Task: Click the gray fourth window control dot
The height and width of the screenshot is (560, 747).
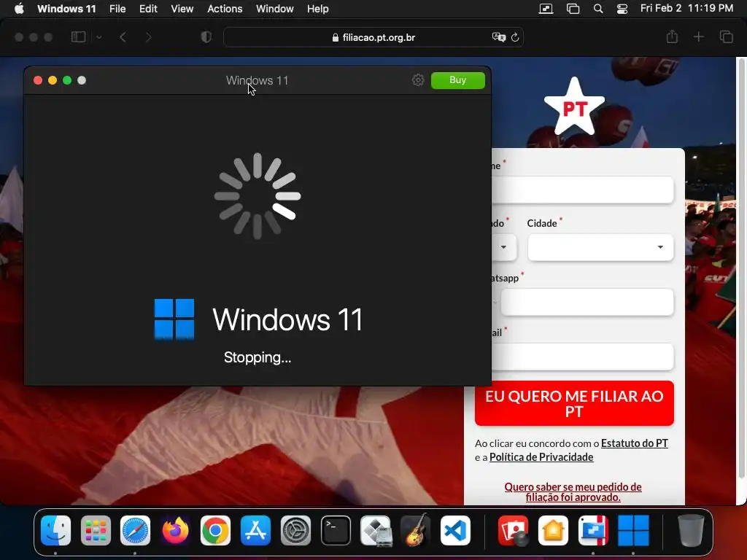Action: click(x=82, y=80)
